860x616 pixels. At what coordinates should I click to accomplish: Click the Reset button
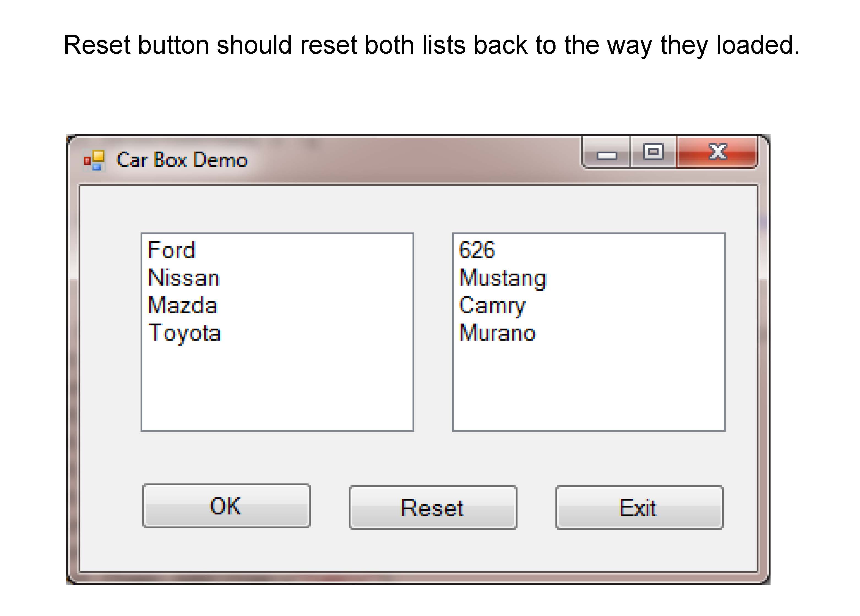click(433, 507)
